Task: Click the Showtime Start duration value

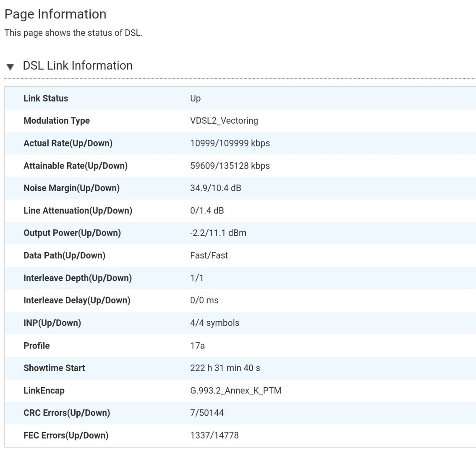Action: pyautogui.click(x=225, y=368)
